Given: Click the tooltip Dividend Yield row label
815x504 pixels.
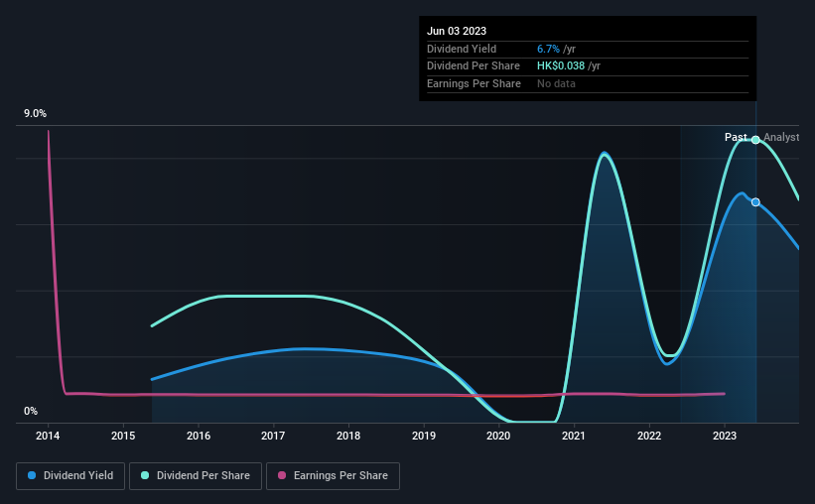Looking at the screenshot, I should pos(462,49).
